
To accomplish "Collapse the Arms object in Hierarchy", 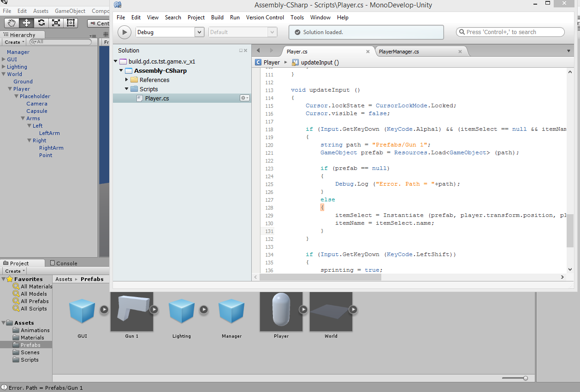I will tap(23, 118).
